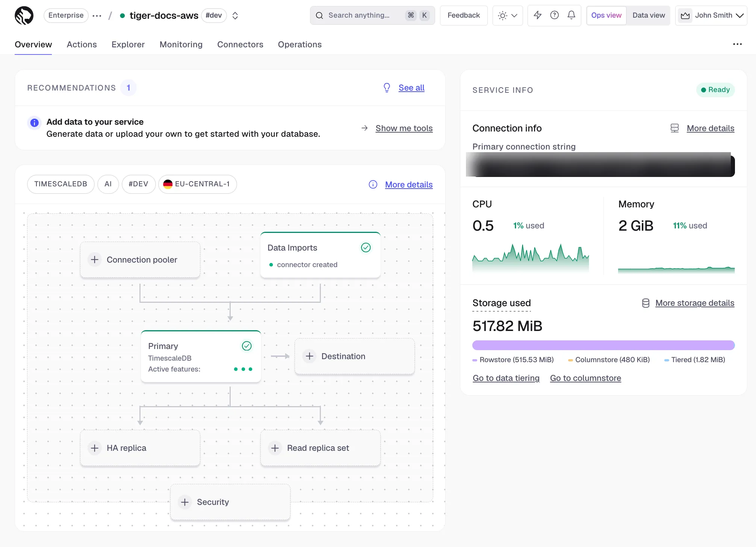
Task: Click the Primary active features dots
Action: 243,369
